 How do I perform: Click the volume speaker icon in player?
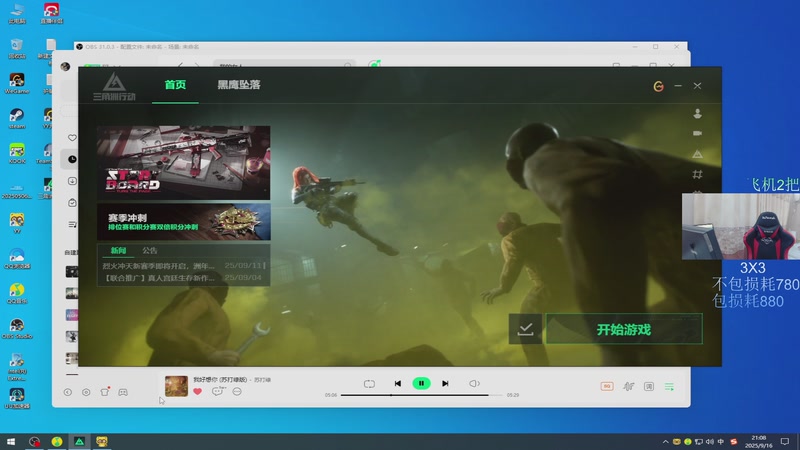(474, 383)
